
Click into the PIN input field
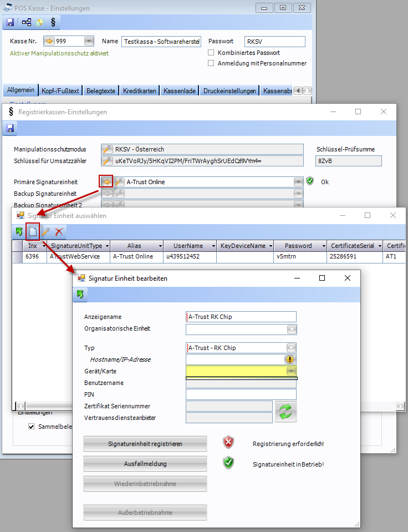tap(241, 394)
